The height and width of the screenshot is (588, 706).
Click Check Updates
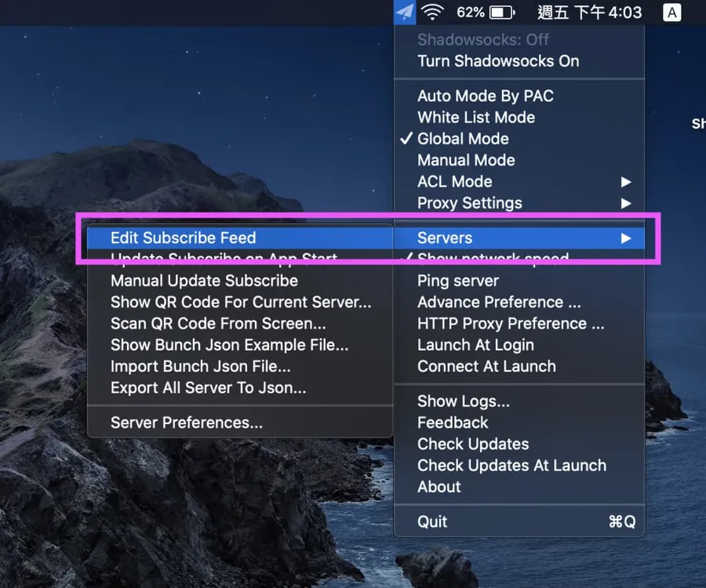click(519, 444)
